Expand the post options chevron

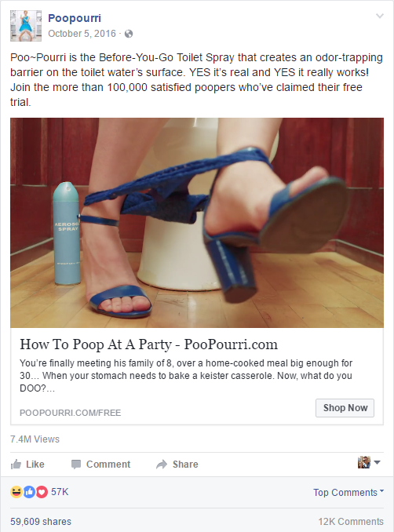coord(380,16)
